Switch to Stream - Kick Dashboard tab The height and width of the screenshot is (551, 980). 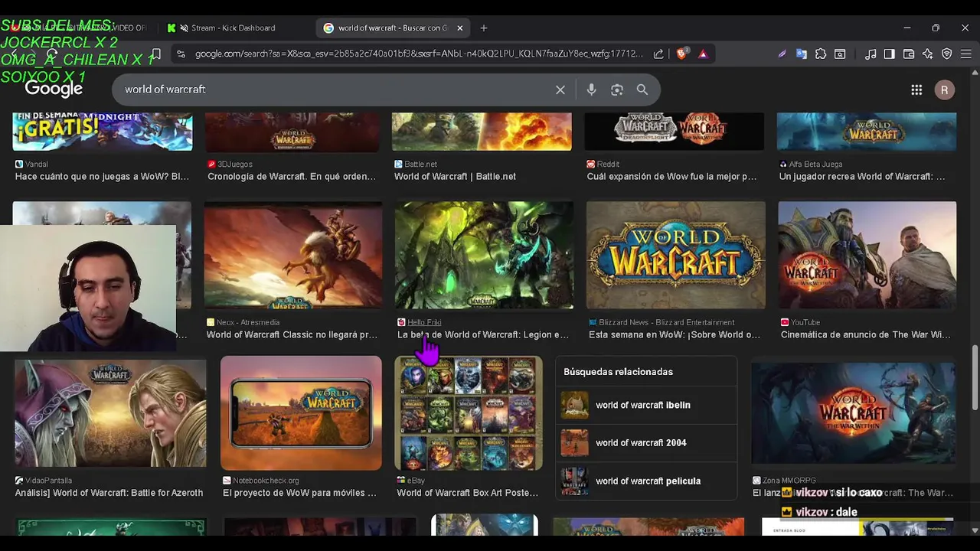[234, 28]
